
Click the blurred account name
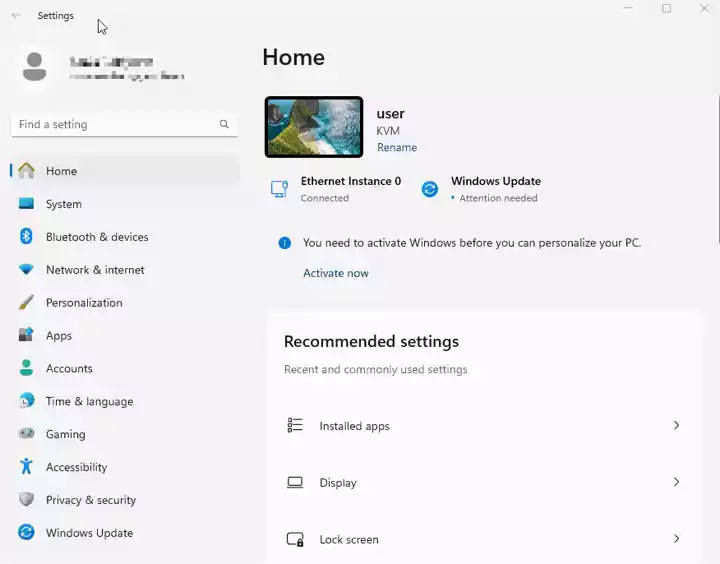pos(111,62)
